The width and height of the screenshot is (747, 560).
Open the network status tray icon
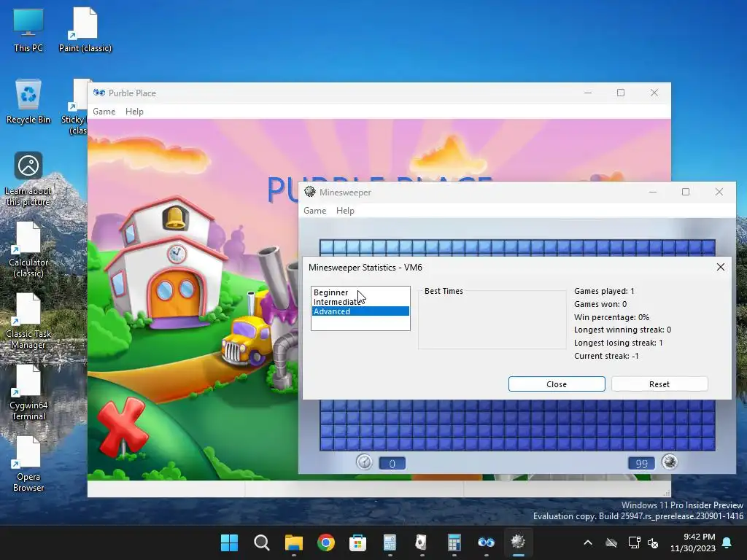coord(634,542)
